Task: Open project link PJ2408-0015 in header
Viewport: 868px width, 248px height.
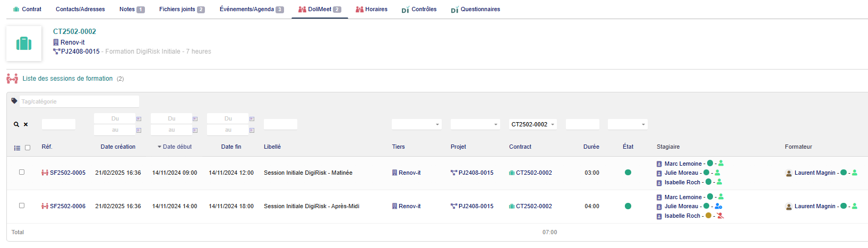Action: [x=80, y=52]
